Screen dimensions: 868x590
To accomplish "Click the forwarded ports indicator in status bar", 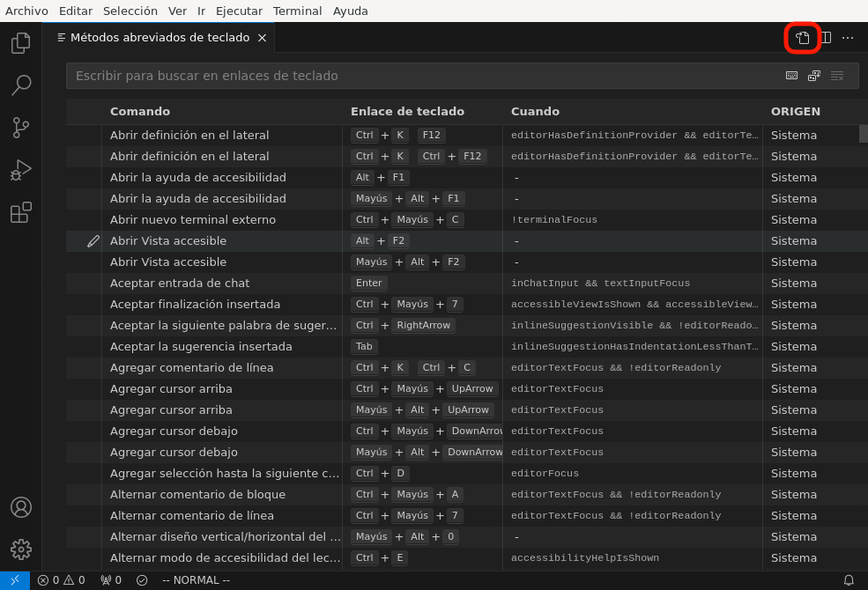I will pos(111,580).
